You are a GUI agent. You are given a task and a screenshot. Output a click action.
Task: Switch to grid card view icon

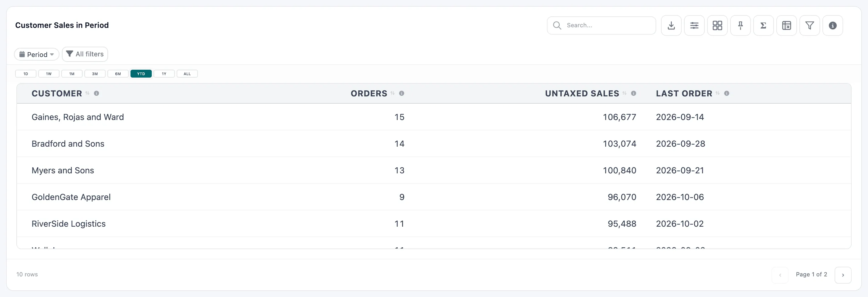[717, 25]
